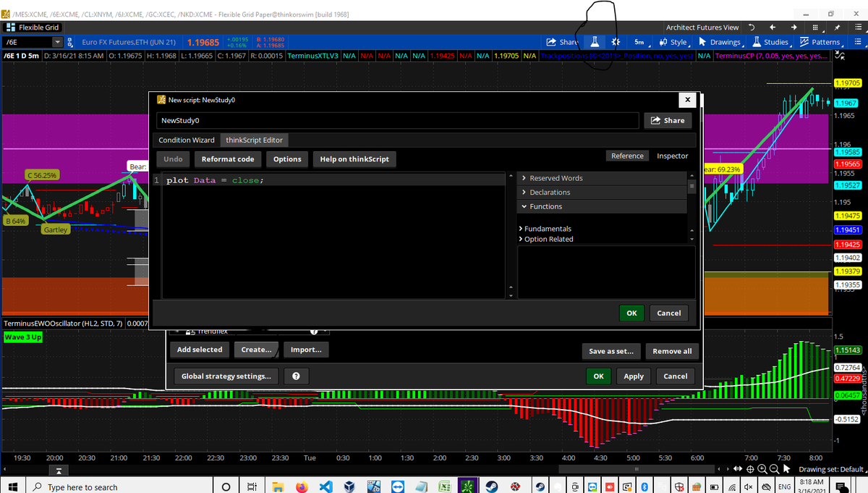Open chart settings gear icon
Viewport: 868px width, 493px height.
point(616,42)
